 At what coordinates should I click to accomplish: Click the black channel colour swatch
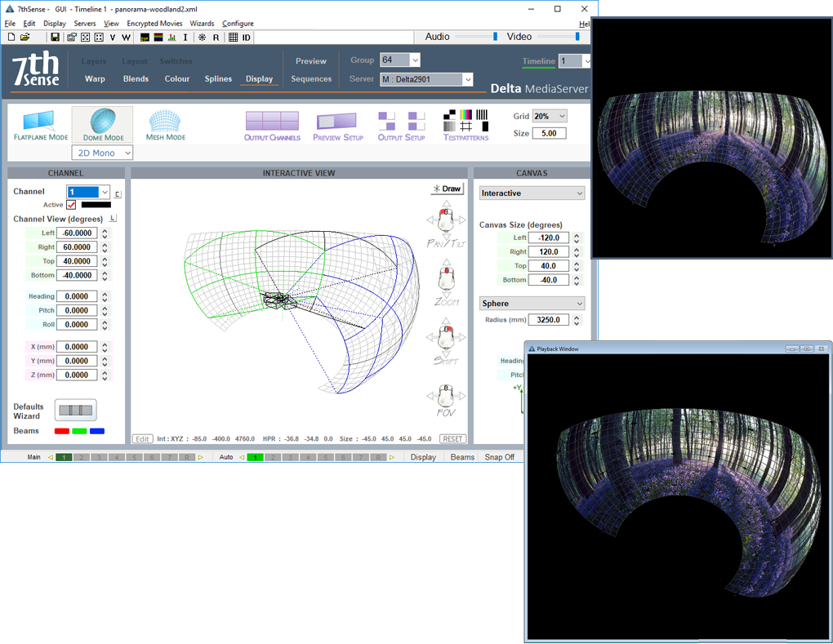[x=96, y=205]
